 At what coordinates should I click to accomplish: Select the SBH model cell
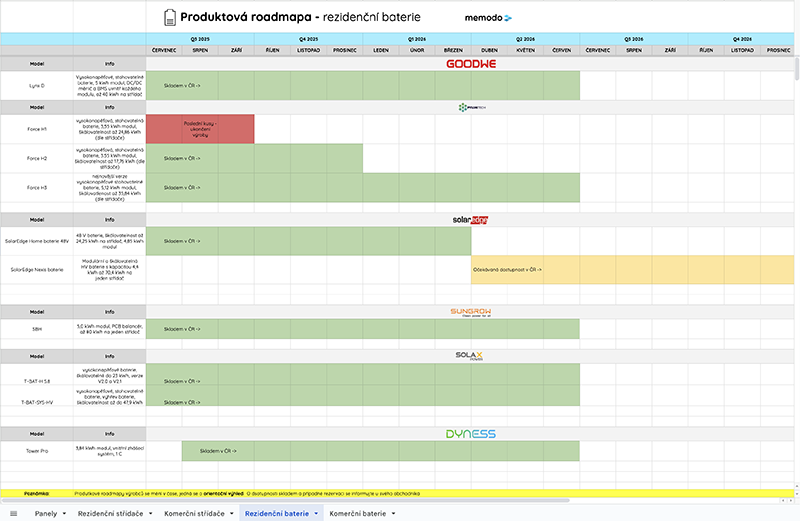[37, 329]
